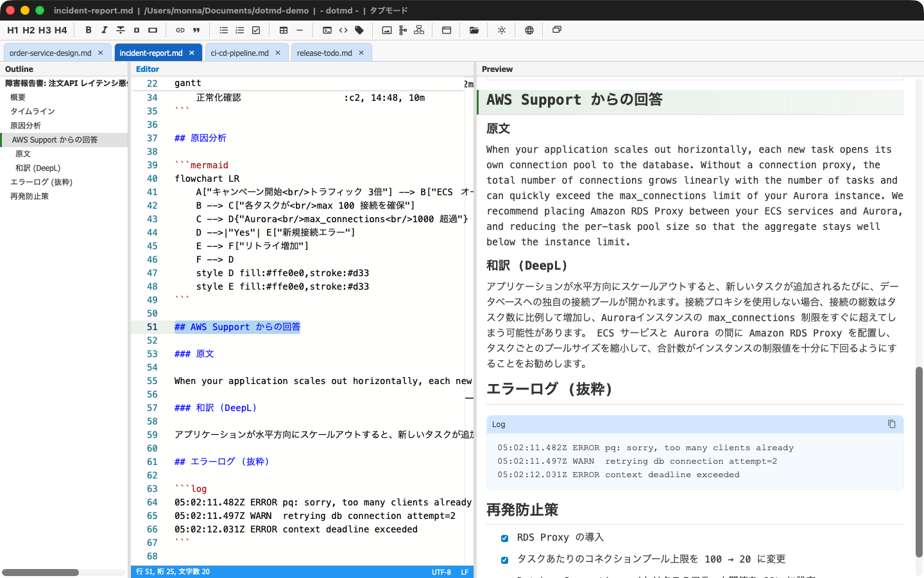Click the outline horizontal scrollbar
The height and width of the screenshot is (578, 924).
click(x=40, y=572)
